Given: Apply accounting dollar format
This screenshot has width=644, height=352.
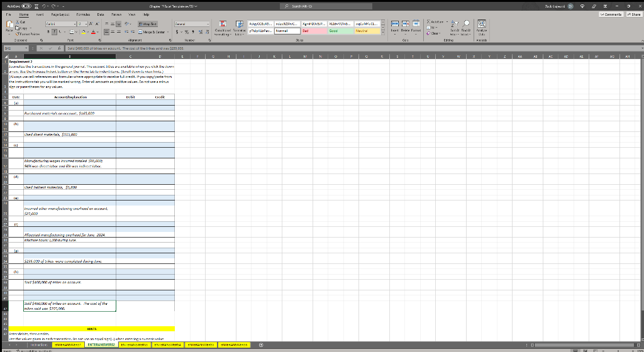Looking at the screenshot, I should click(177, 32).
